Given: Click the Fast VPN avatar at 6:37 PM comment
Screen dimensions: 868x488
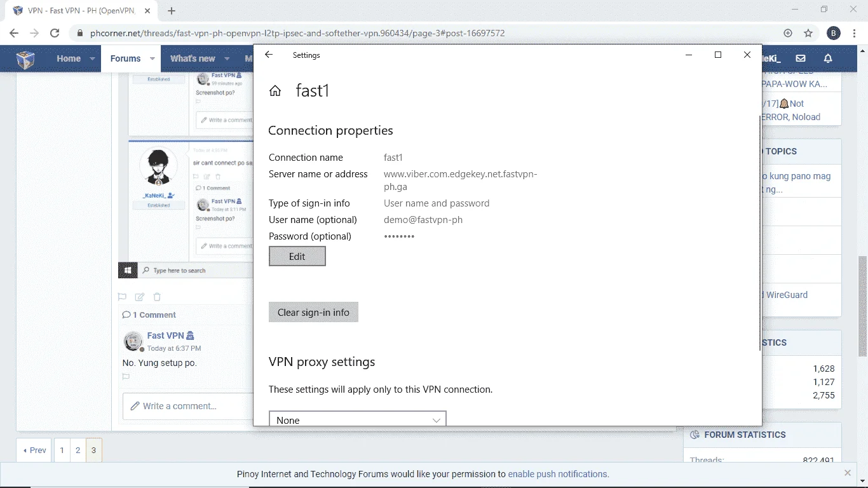Looking at the screenshot, I should pos(133,341).
